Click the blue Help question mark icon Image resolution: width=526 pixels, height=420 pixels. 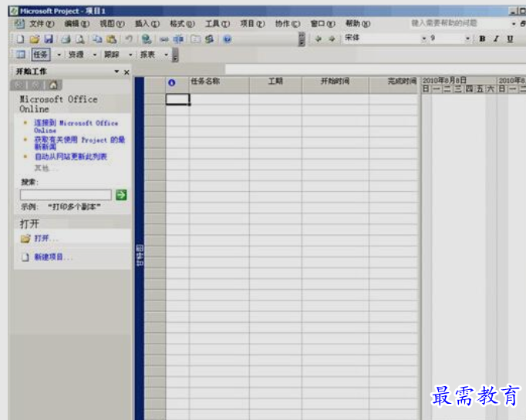click(227, 39)
